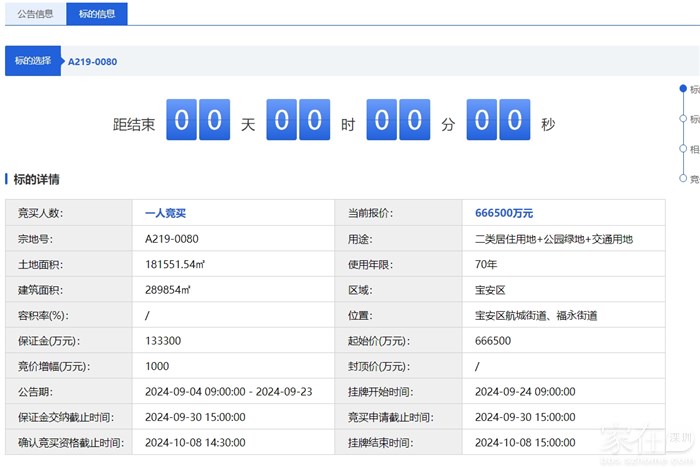
Task: Select lot A219-0080 in the selector bar
Action: pyautogui.click(x=92, y=62)
